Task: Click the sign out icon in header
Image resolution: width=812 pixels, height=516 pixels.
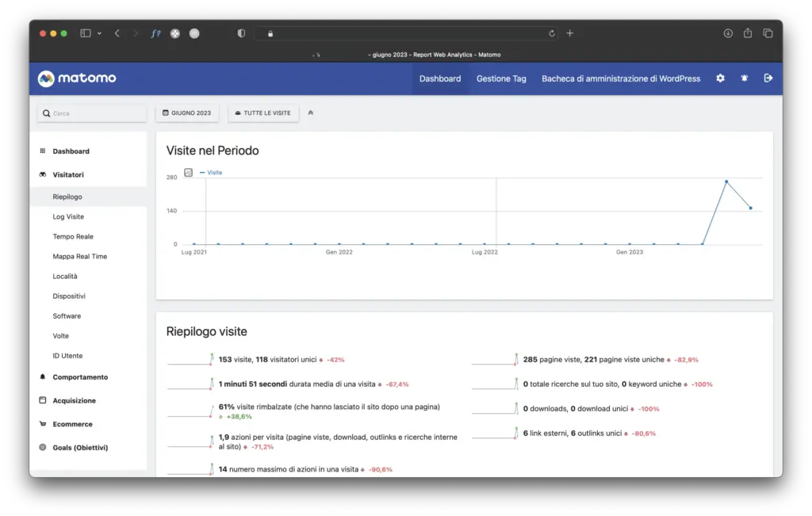Action: tap(768, 78)
